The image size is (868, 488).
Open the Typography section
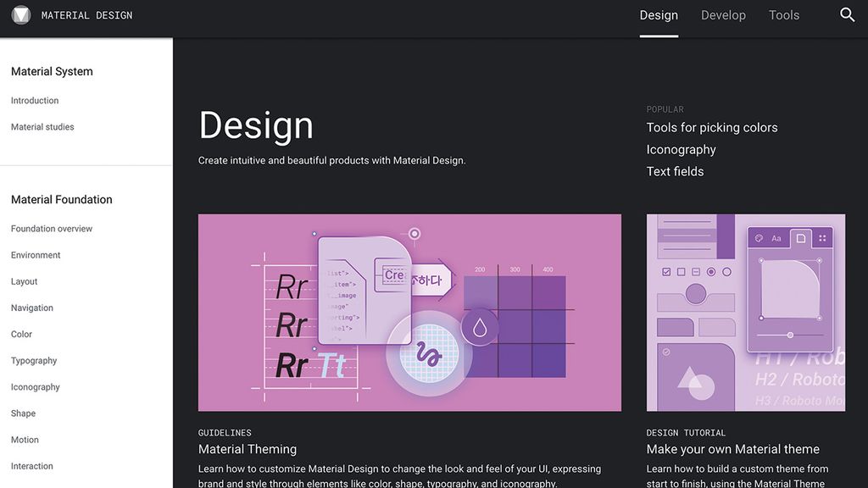pos(33,360)
